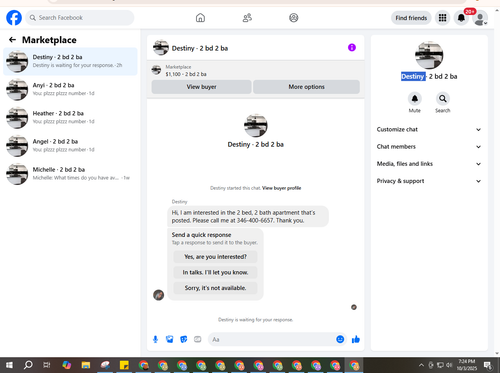Click the microphone voice clip icon
The image size is (500, 373).
click(155, 339)
